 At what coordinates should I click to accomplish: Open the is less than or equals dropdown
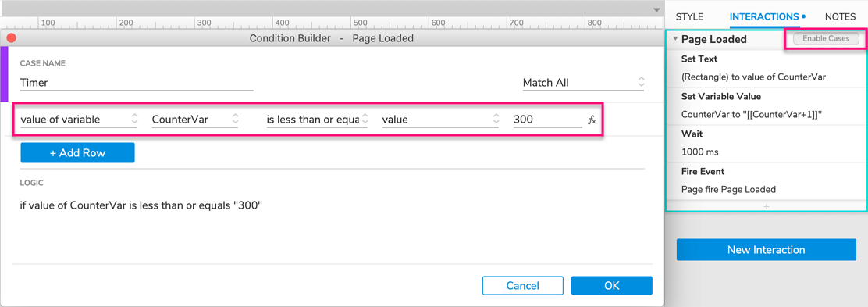317,120
